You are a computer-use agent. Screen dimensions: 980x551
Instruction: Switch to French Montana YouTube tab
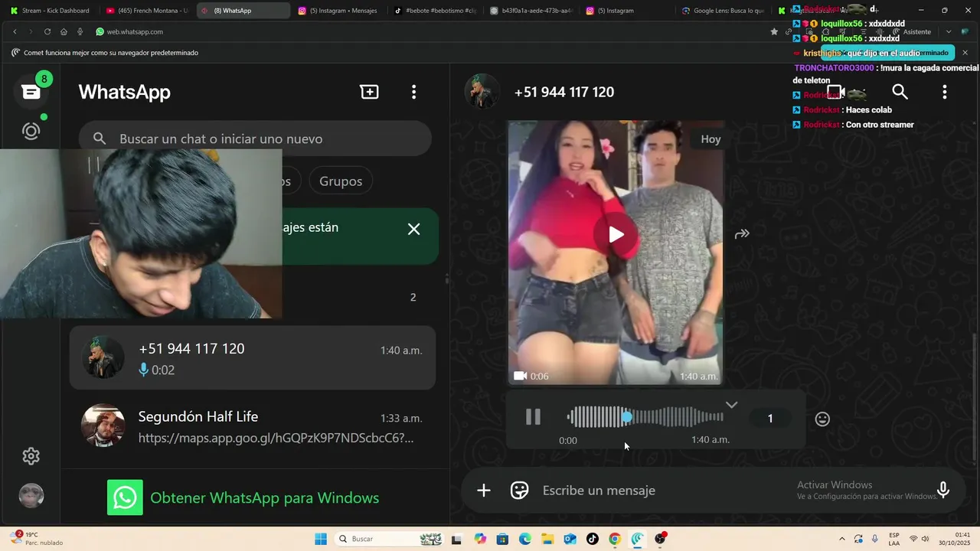tap(146, 11)
